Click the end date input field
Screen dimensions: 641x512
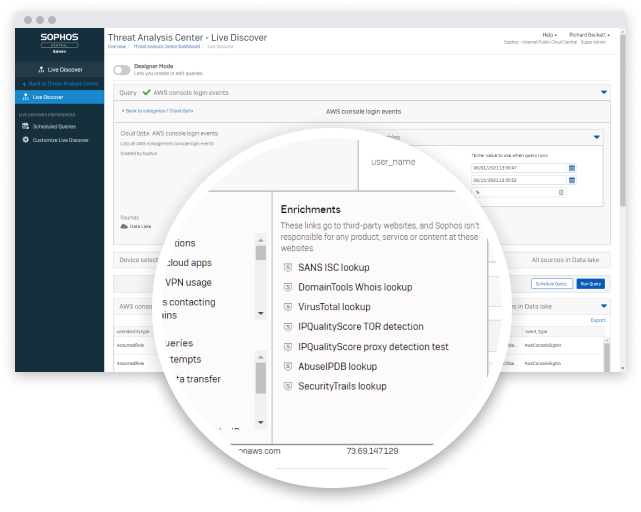point(518,180)
